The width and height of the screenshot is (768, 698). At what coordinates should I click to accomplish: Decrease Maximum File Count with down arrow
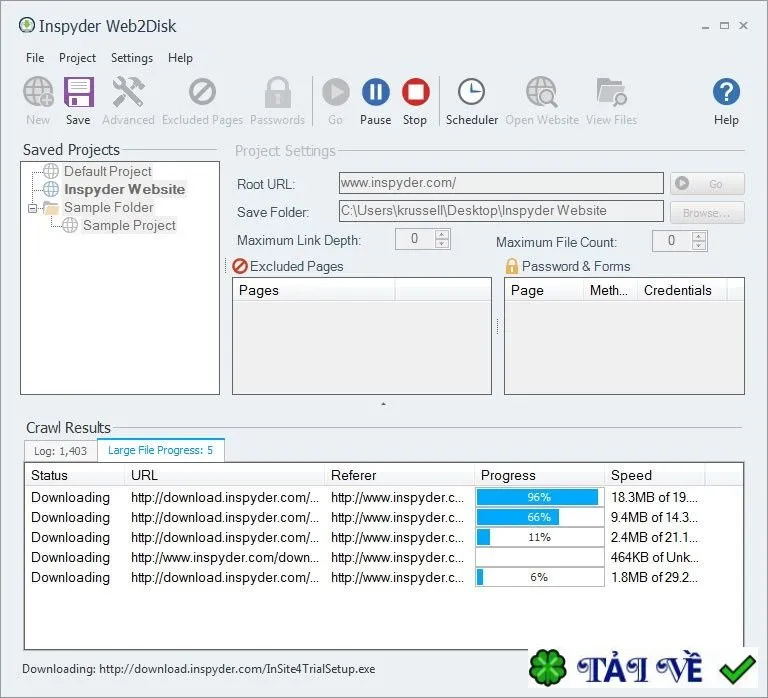699,245
